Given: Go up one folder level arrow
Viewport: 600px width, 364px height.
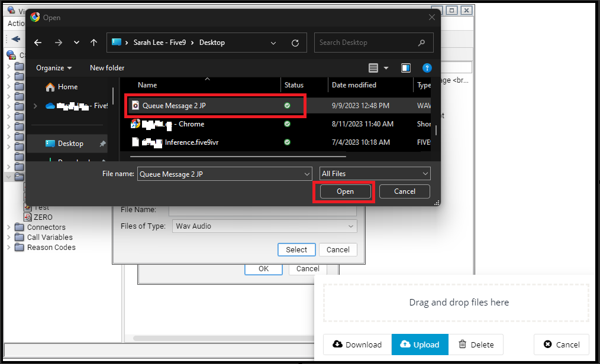Looking at the screenshot, I should click(93, 43).
